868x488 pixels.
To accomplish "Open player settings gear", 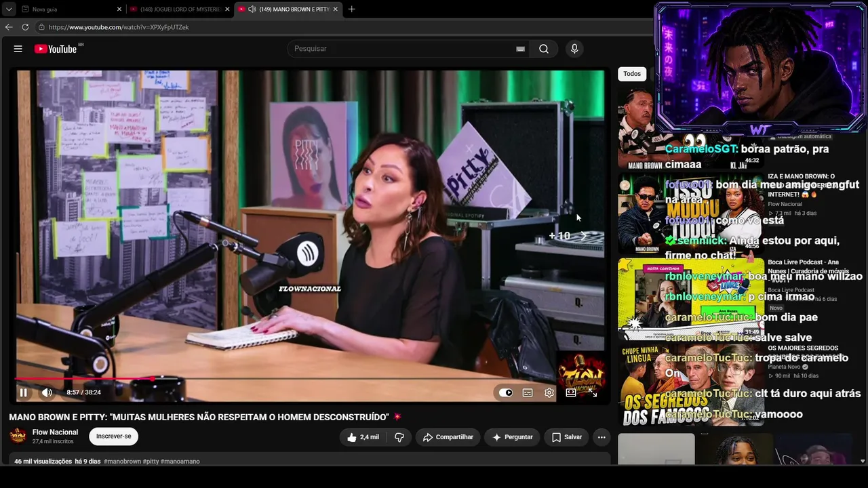I will click(549, 392).
